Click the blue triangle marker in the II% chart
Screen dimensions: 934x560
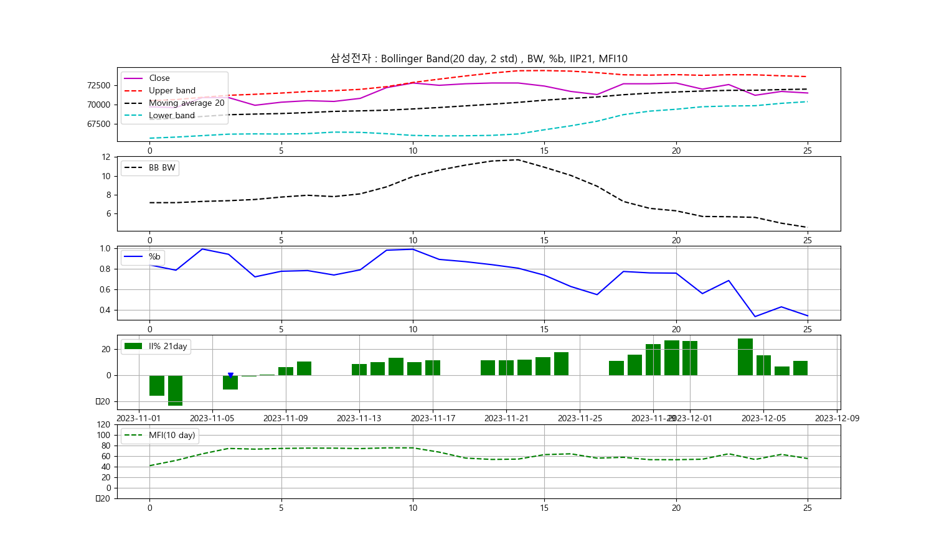pyautogui.click(x=230, y=375)
